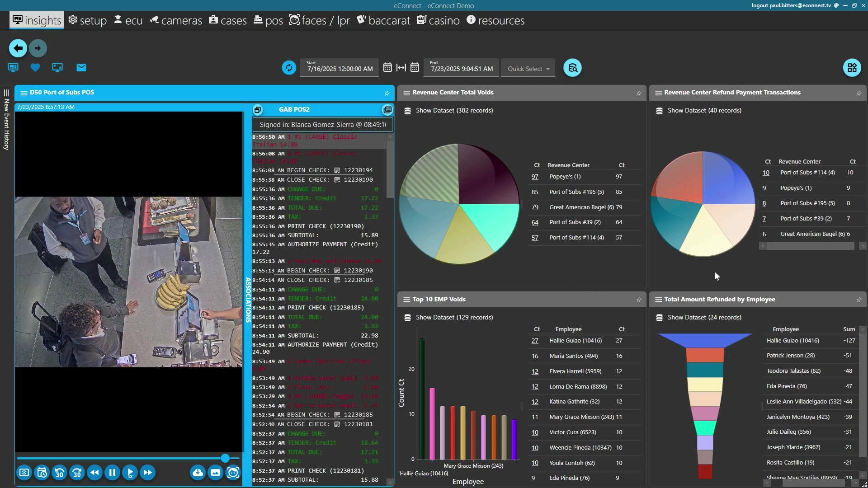Open the Quick Select dropdown
The height and width of the screenshot is (488, 868).
tap(528, 68)
